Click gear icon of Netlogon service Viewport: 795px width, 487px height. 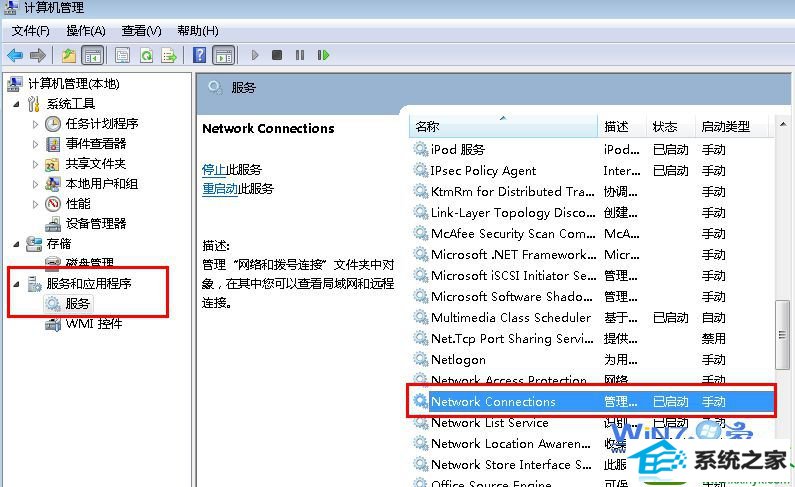click(x=420, y=359)
